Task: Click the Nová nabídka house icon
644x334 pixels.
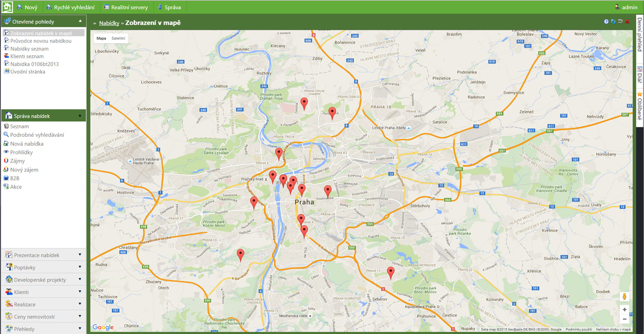Action: [6, 143]
